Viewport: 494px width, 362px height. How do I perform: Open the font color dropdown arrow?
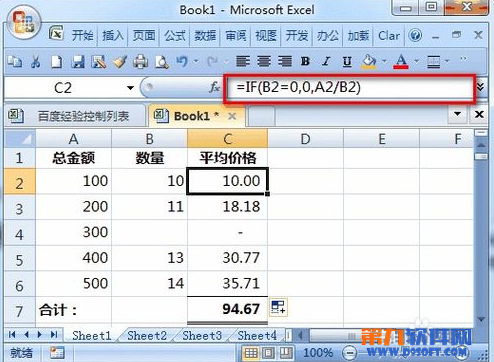[x=416, y=61]
